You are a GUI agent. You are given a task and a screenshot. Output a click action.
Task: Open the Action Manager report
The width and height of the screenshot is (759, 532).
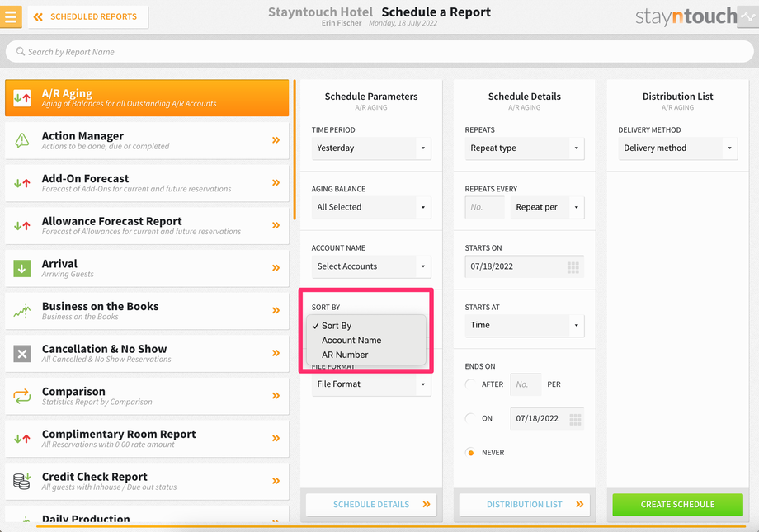[147, 140]
